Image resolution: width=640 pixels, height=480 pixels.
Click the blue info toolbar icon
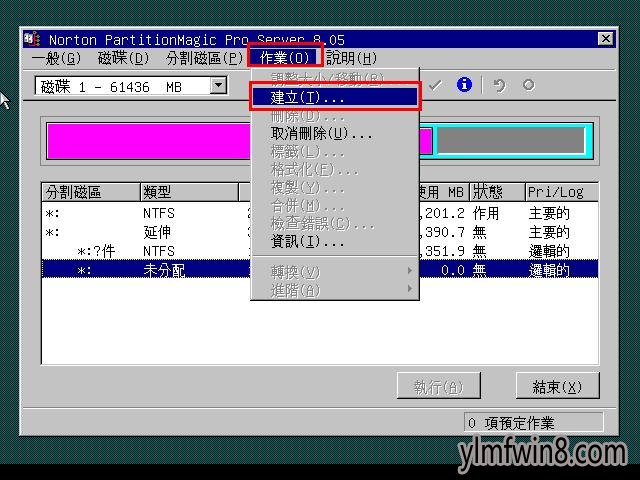point(464,85)
